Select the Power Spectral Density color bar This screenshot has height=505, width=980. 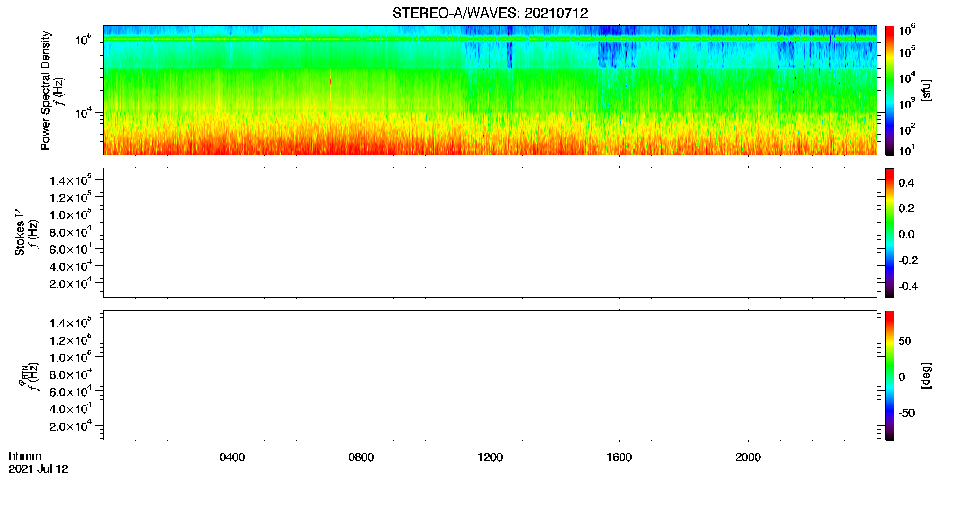(x=889, y=90)
